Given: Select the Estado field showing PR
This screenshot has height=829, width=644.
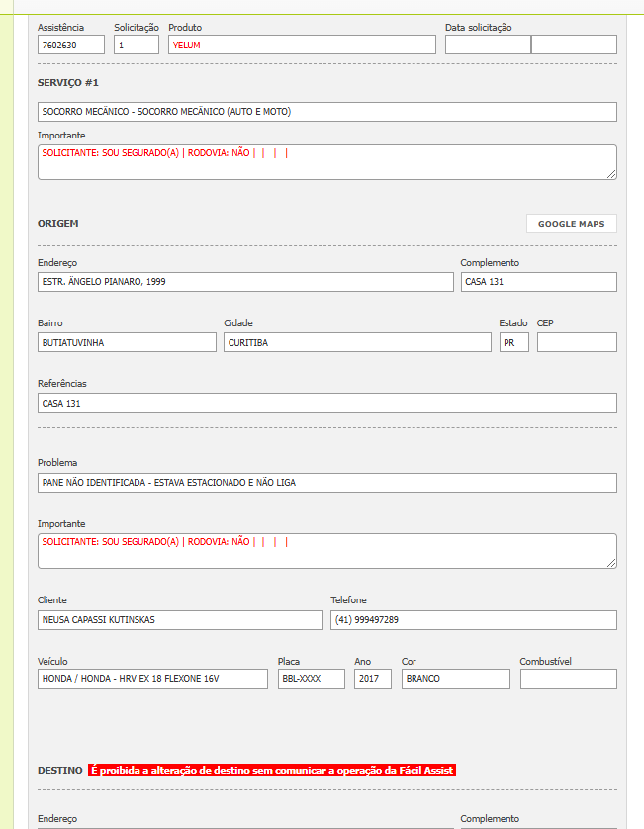Looking at the screenshot, I should coord(513,342).
